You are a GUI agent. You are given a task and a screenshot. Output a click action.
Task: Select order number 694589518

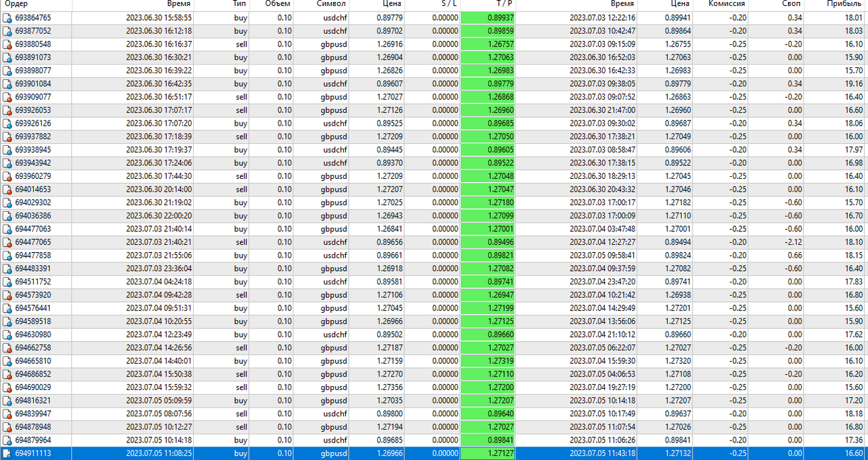[33, 321]
